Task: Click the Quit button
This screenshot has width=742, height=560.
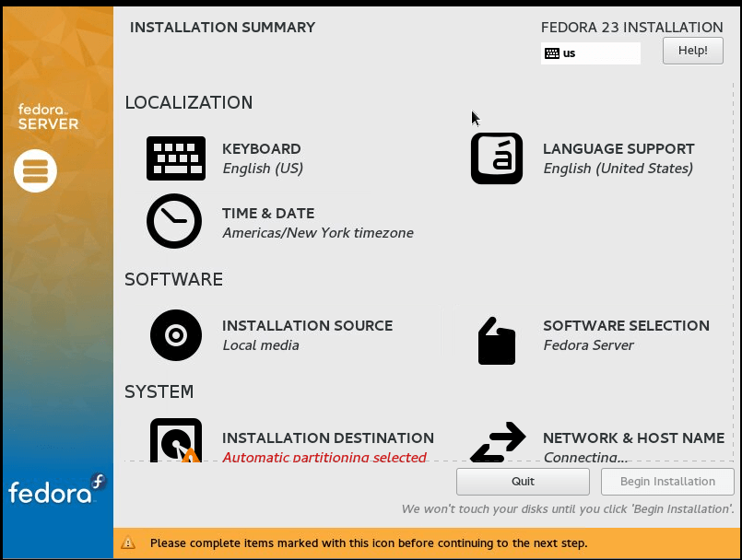Action: (x=523, y=482)
